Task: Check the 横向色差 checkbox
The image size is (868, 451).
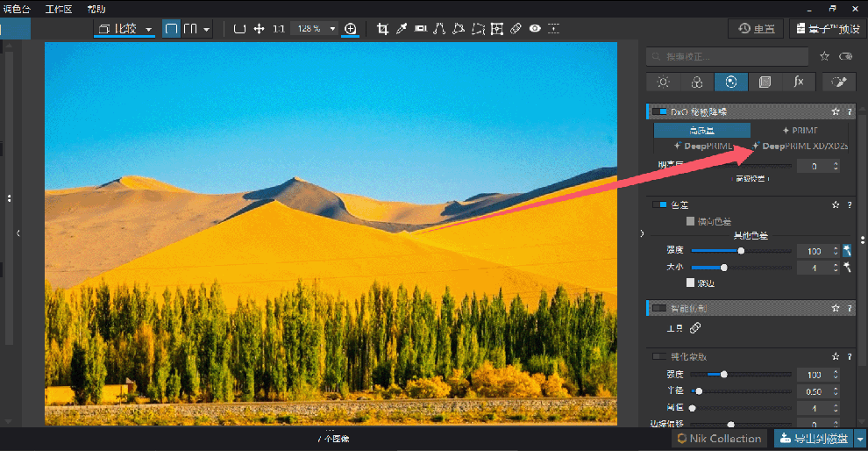Action: click(690, 221)
